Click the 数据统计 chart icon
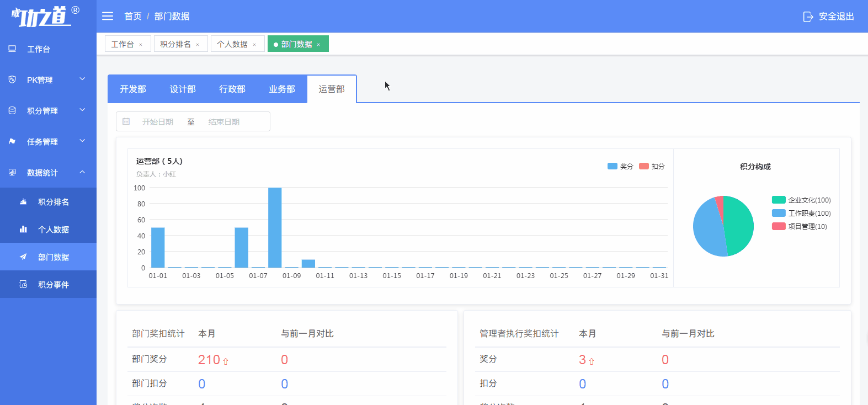 coord(12,172)
